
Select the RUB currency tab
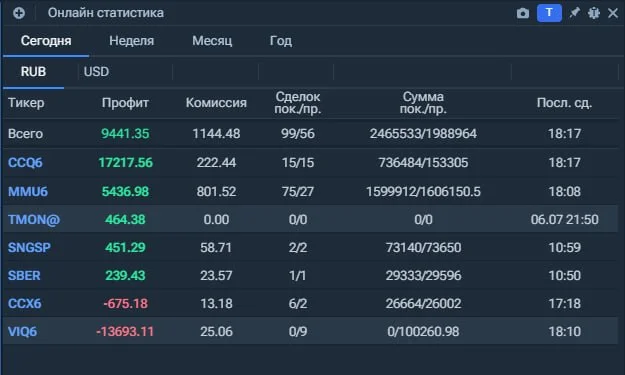pos(33,72)
